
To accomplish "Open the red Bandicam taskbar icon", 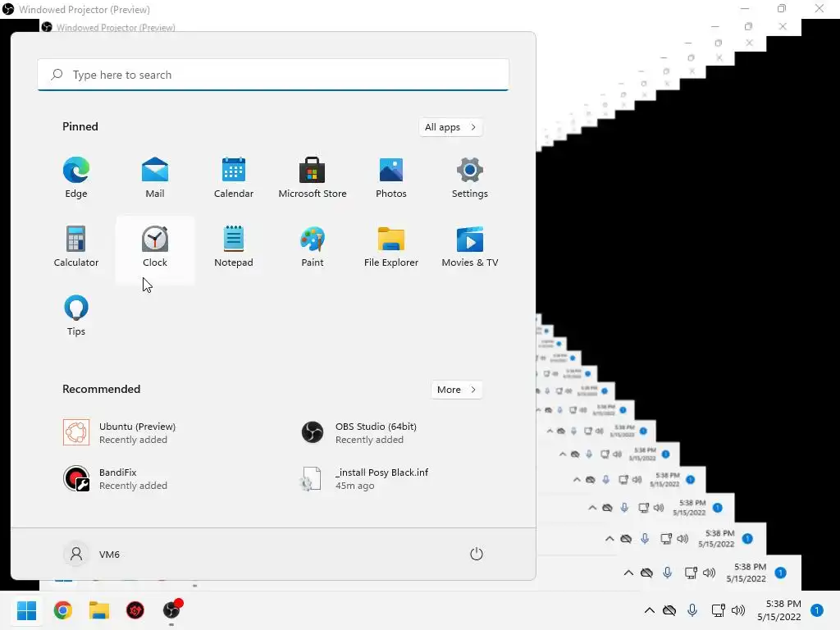I will click(135, 610).
